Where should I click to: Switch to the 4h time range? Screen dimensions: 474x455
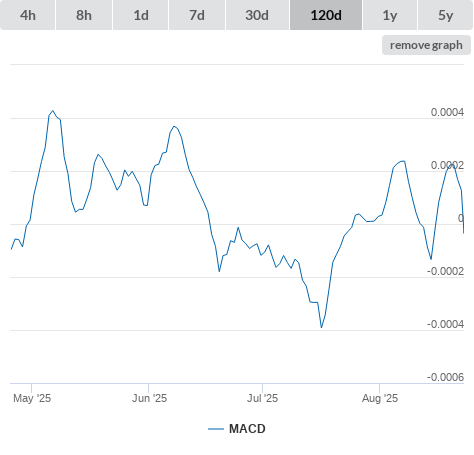click(x=28, y=15)
